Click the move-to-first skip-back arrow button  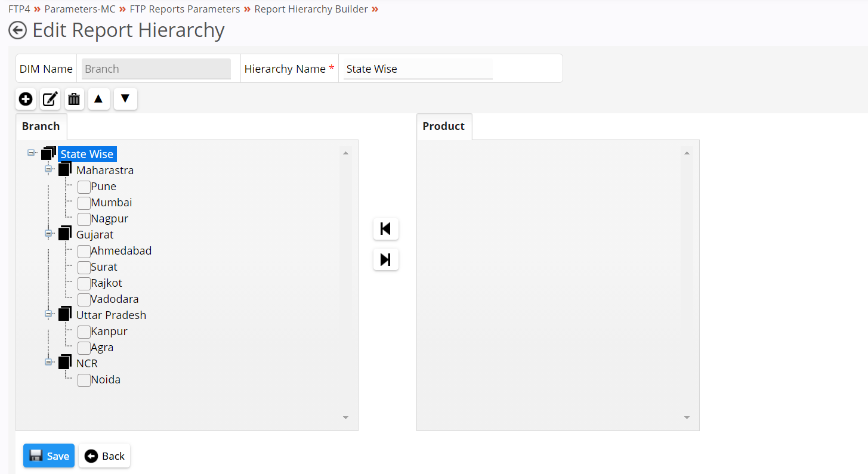tap(386, 228)
